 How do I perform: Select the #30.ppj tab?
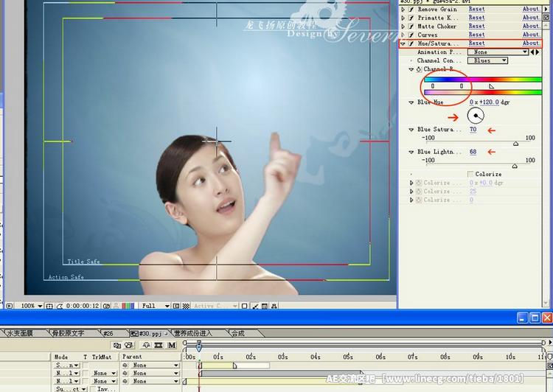click(149, 334)
